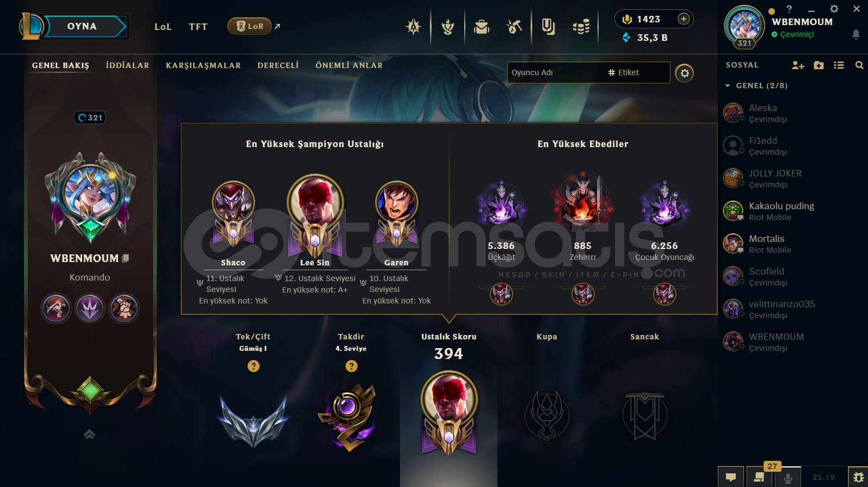Open the Loot crafting hammer icon
This screenshot has width=868, height=487.
(514, 26)
